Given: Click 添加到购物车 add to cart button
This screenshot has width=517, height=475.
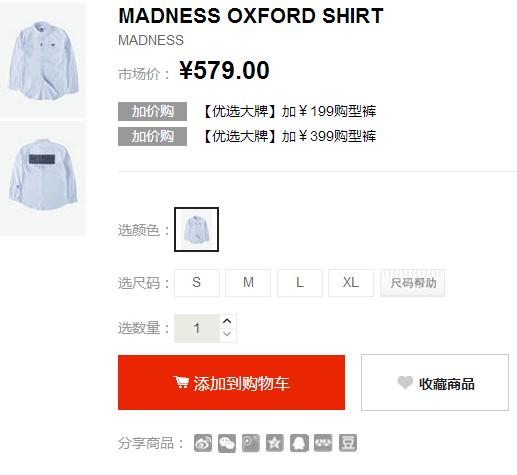Looking at the screenshot, I should [x=231, y=383].
